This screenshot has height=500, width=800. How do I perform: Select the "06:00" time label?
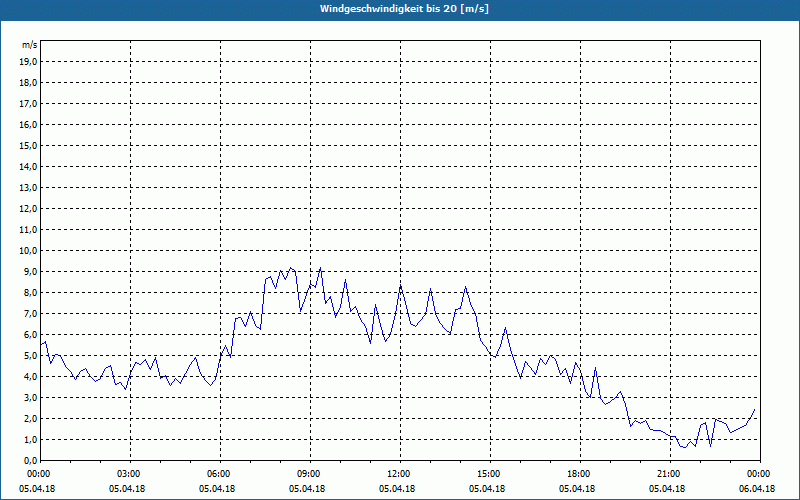pos(217,474)
